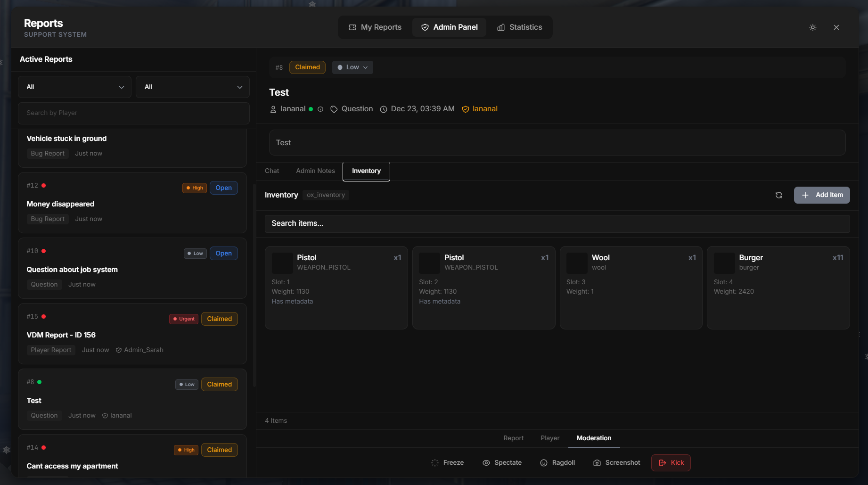Click the Open status badge on report #12
This screenshot has height=485, width=868.
tap(223, 188)
